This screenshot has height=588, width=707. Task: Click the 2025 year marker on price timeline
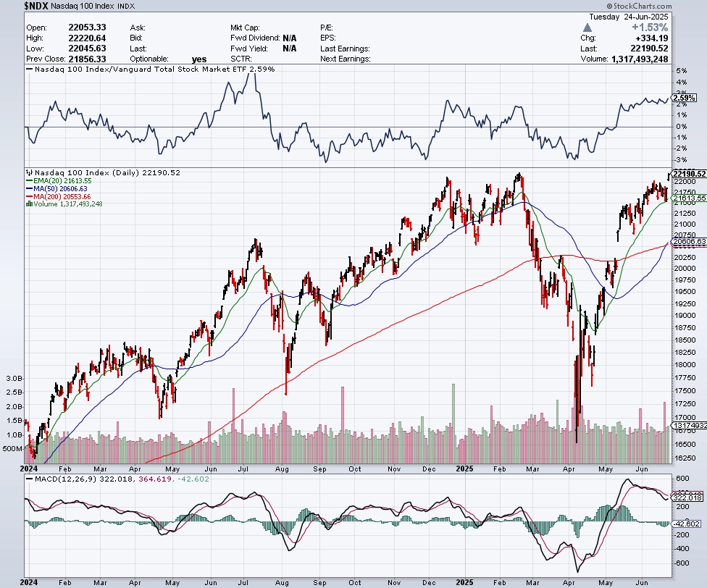(464, 469)
